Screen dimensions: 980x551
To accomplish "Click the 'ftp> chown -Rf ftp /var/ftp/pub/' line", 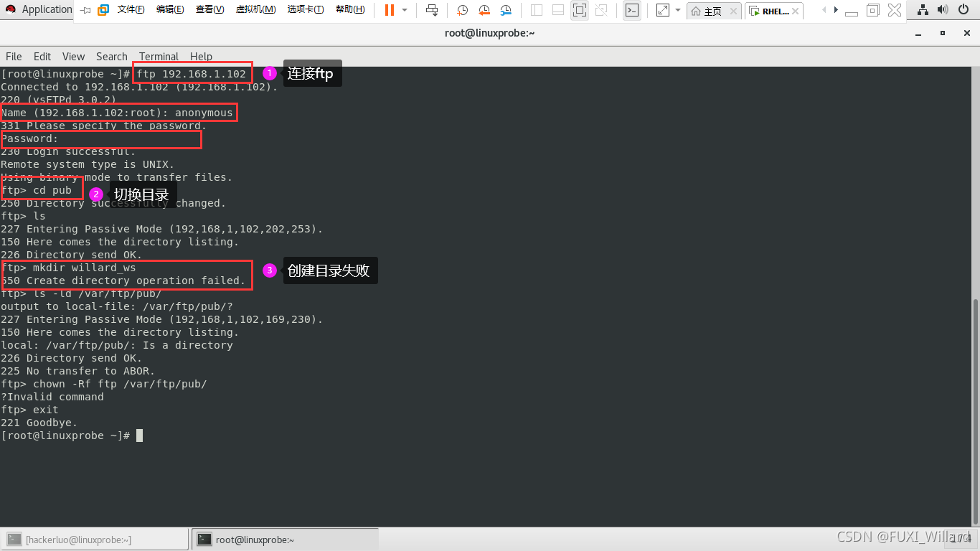I will click(x=104, y=384).
